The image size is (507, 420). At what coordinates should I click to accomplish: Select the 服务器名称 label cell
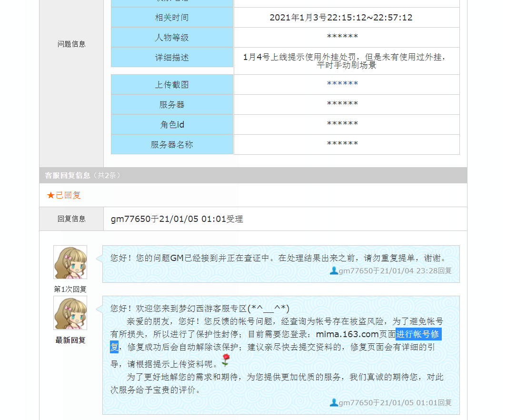tap(172, 145)
